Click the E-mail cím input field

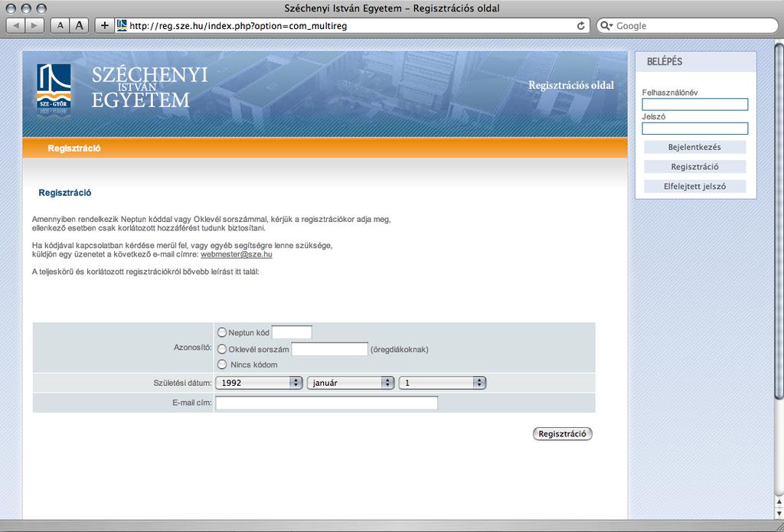327,403
